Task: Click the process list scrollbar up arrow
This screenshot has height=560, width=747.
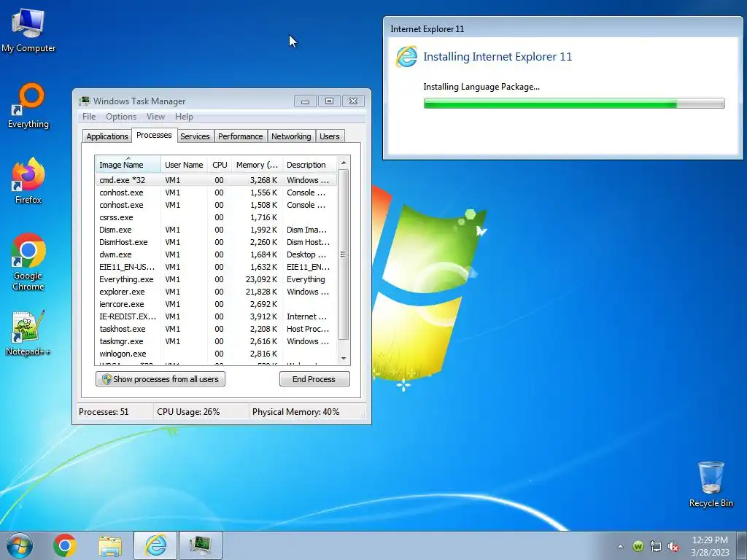Action: click(344, 163)
